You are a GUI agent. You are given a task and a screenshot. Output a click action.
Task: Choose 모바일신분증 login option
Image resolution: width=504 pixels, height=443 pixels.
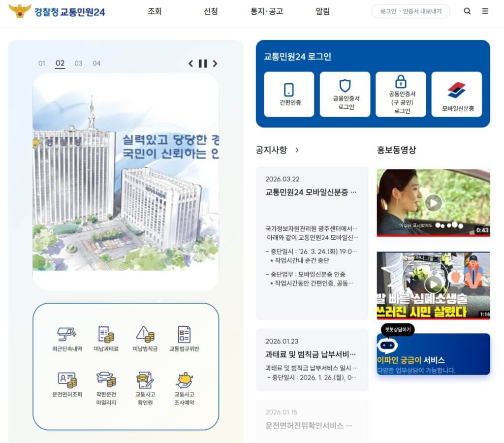[x=457, y=94]
